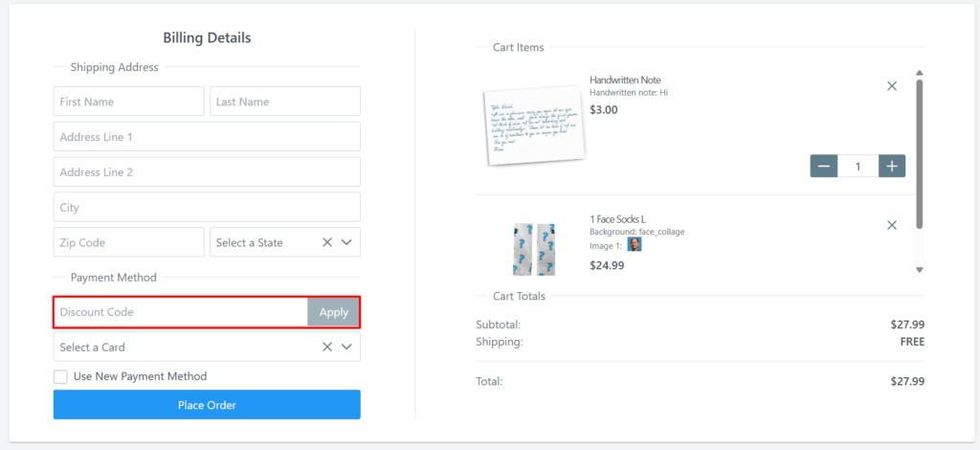Screen dimensions: 980x450
Task: Remove Handwritten Note from cart
Action: click(892, 86)
